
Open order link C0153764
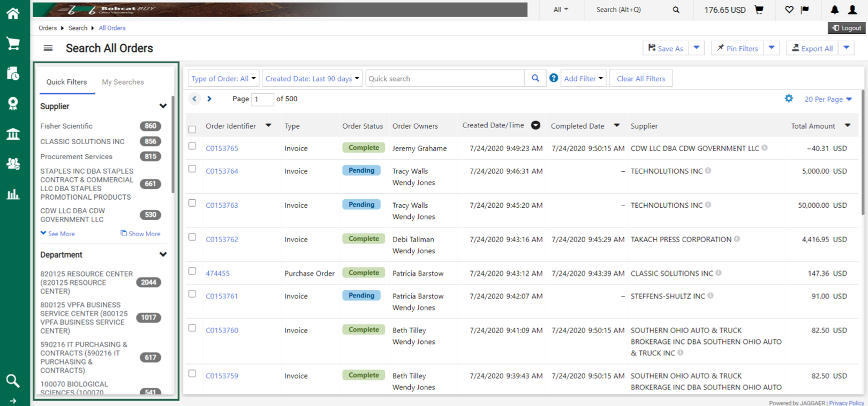point(222,171)
